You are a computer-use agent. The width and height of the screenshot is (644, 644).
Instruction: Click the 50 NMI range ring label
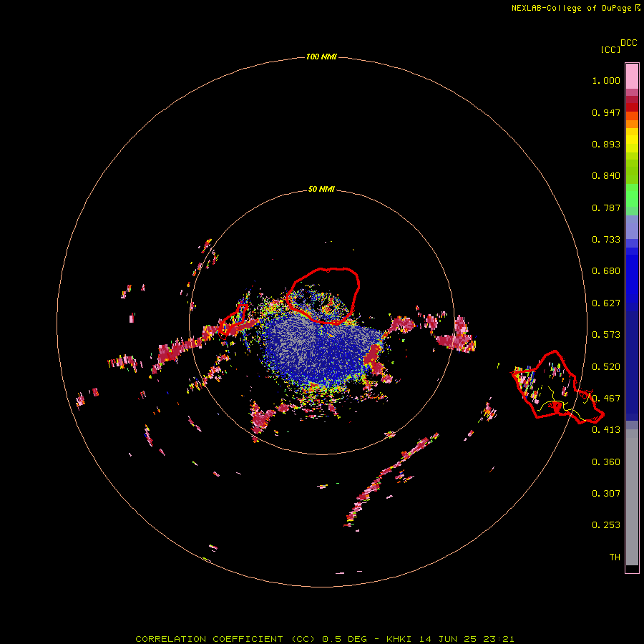click(321, 189)
